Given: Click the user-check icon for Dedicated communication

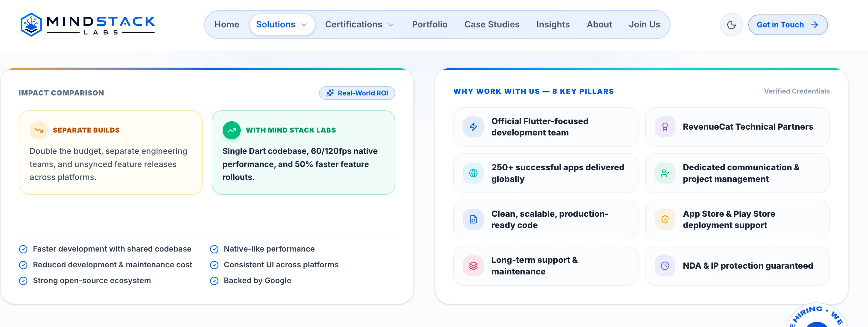Looking at the screenshot, I should (x=664, y=173).
